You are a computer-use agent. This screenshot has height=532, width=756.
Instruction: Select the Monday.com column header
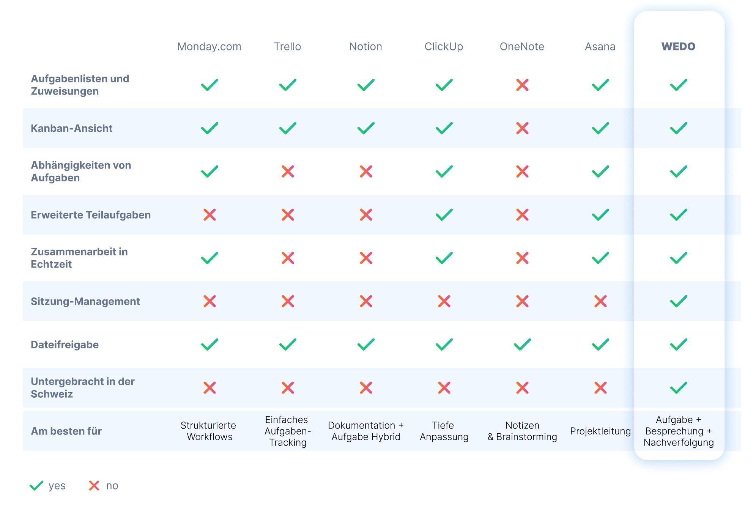pyautogui.click(x=209, y=47)
